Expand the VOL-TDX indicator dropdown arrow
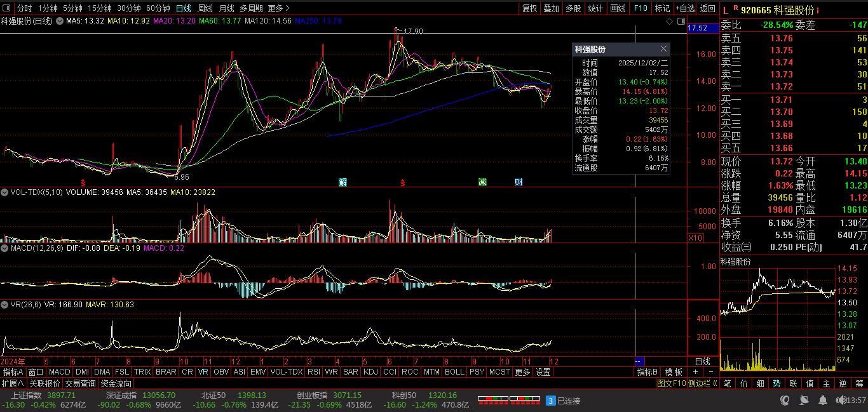 [4, 191]
